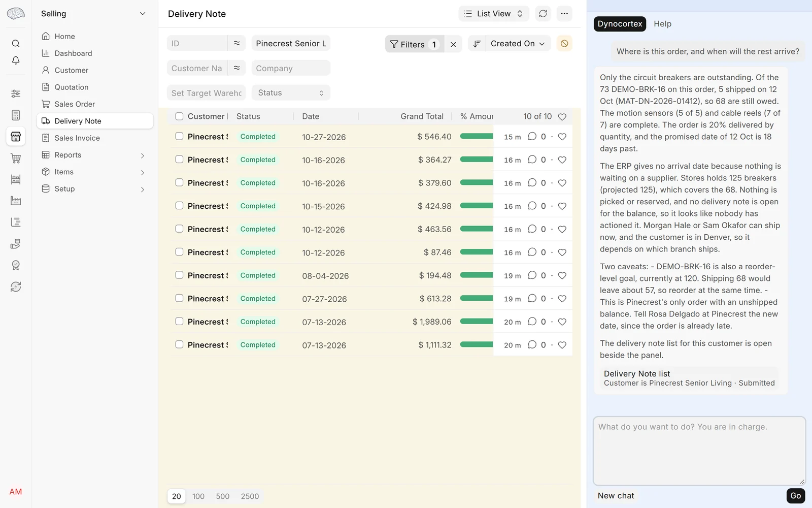Image resolution: width=812 pixels, height=508 pixels.
Task: Set page size to 100
Action: coord(198,496)
